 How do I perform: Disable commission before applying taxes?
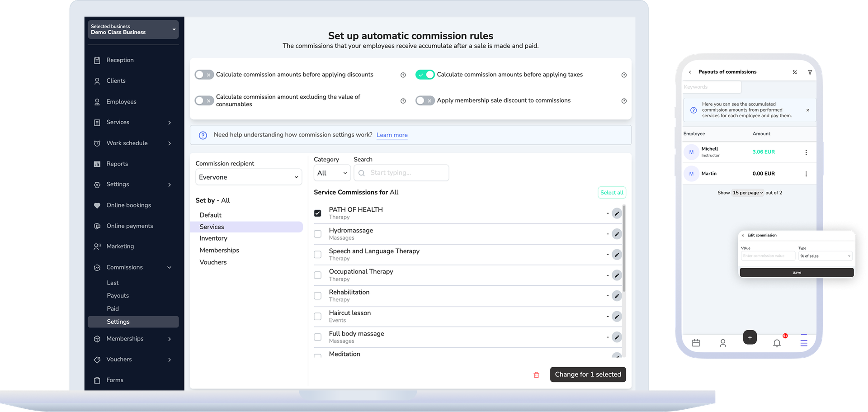pyautogui.click(x=425, y=75)
